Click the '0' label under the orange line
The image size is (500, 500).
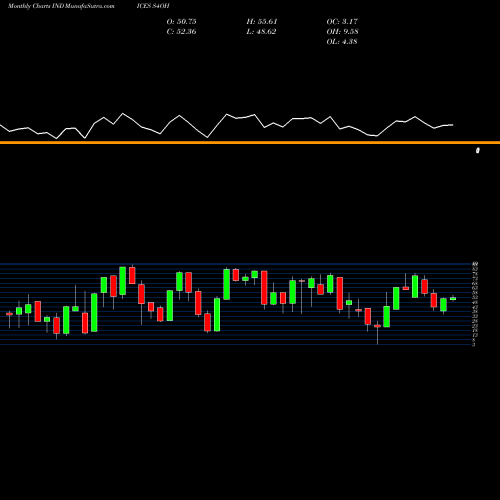pyautogui.click(x=478, y=151)
